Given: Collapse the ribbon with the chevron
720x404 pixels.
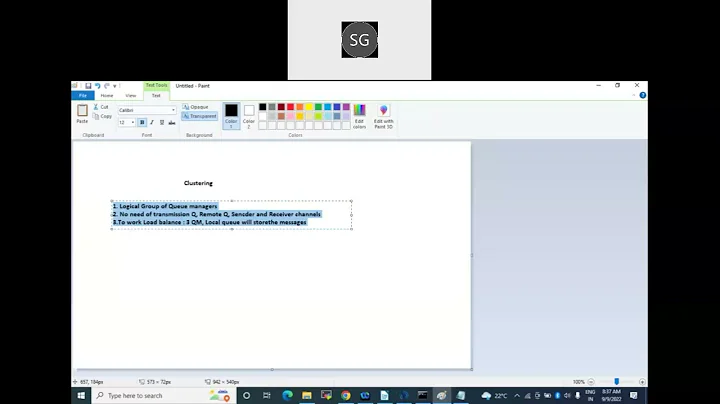Looking at the screenshot, I should pyautogui.click(x=634, y=95).
